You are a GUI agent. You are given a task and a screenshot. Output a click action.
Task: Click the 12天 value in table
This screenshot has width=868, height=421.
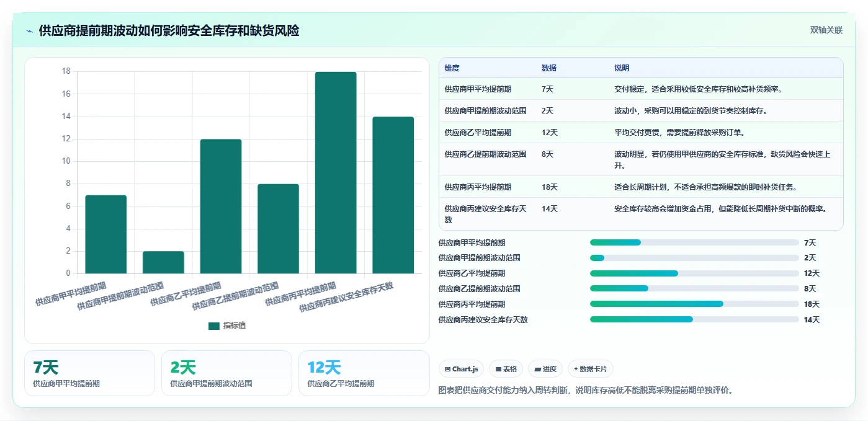[549, 133]
